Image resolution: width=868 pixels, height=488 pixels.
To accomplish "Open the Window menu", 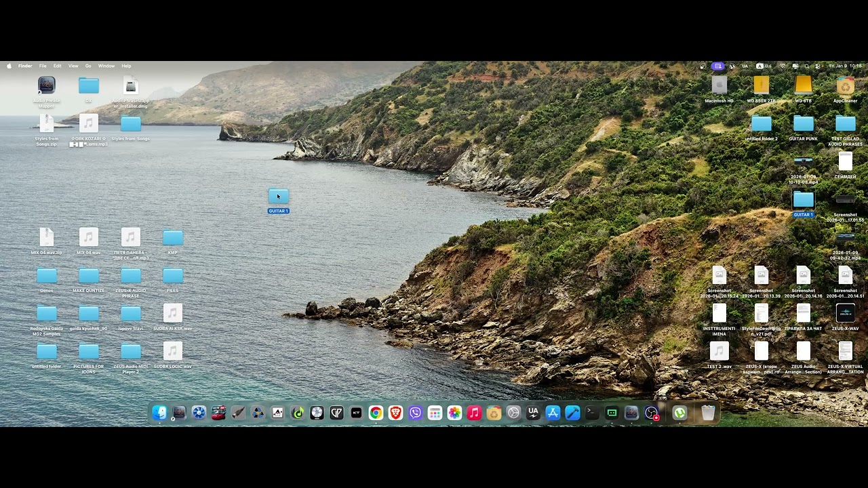I will (106, 66).
